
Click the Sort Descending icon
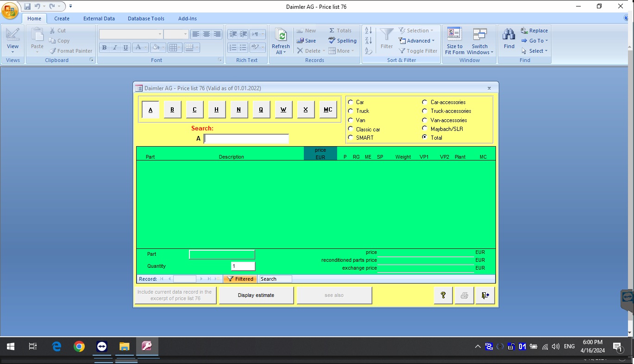369,41
